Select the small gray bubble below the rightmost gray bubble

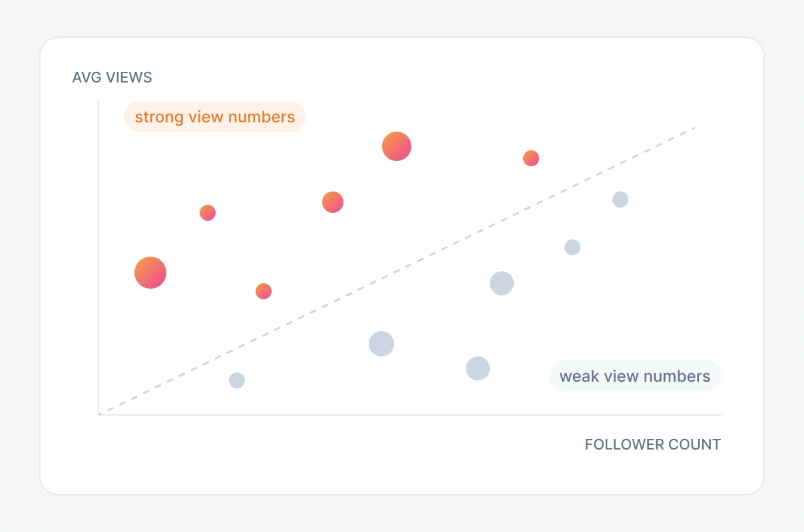[572, 247]
